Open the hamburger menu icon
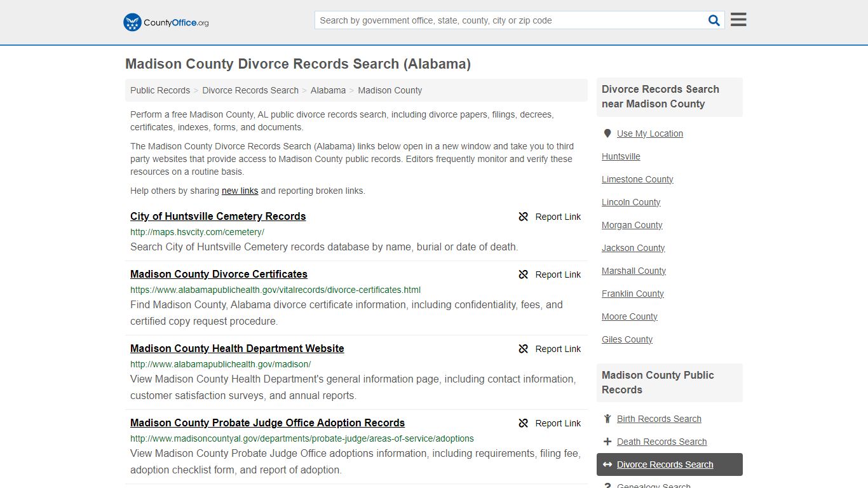The image size is (868, 488). [738, 20]
